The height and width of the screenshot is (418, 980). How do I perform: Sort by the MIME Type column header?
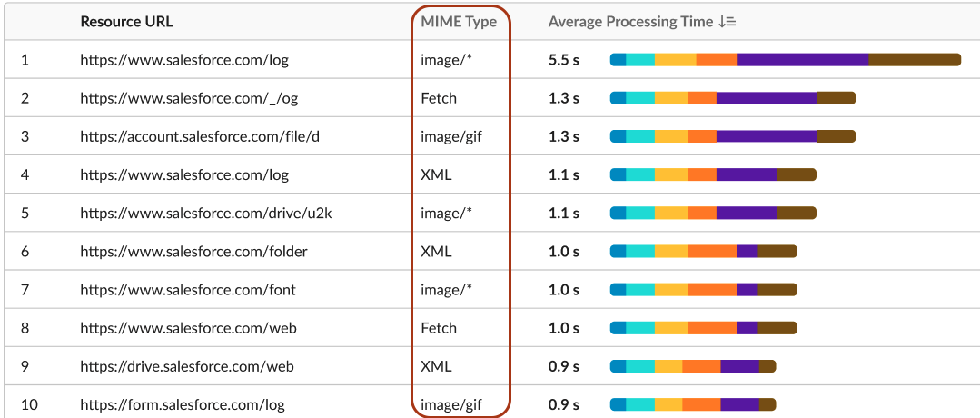pos(459,22)
